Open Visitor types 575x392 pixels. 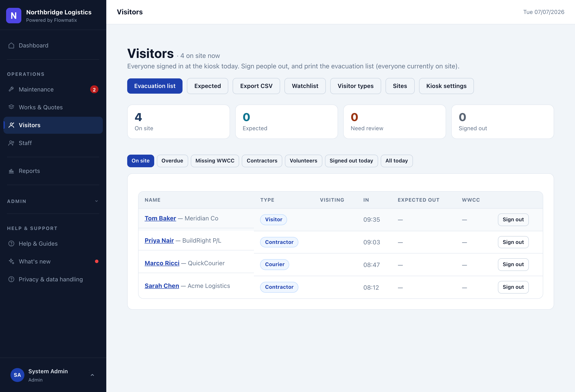click(355, 86)
